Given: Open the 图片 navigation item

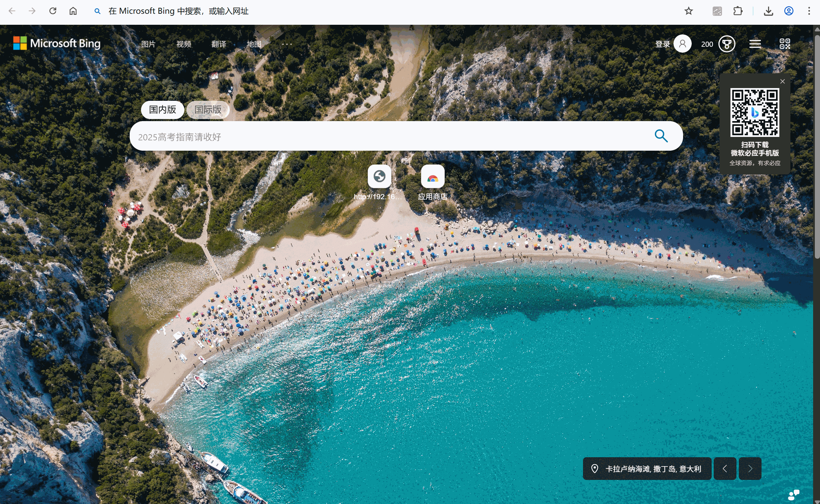Looking at the screenshot, I should (x=148, y=44).
